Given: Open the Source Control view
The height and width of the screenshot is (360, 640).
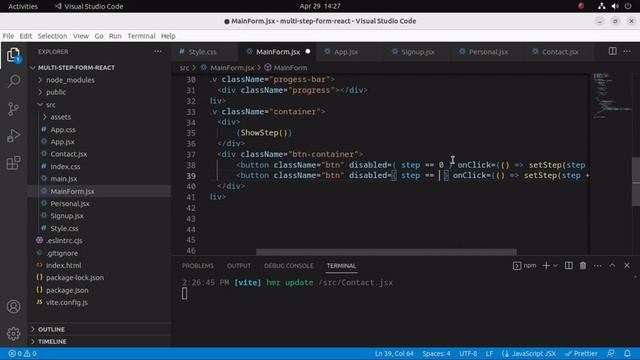Looking at the screenshot, I should pyautogui.click(x=13, y=109).
